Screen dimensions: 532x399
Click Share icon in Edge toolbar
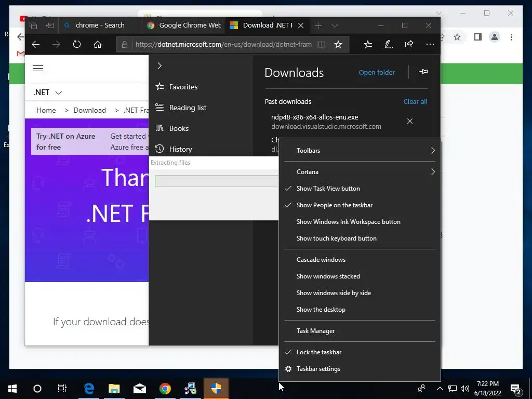coord(409,45)
